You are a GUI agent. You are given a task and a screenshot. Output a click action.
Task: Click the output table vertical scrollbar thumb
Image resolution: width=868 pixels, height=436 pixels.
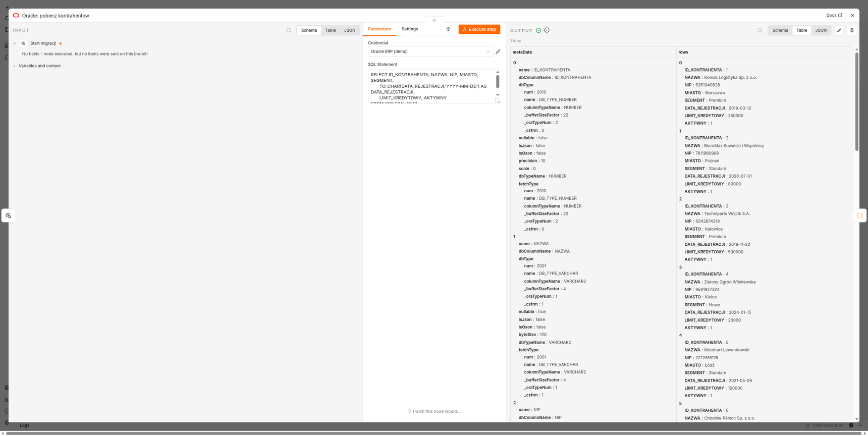[857, 101]
